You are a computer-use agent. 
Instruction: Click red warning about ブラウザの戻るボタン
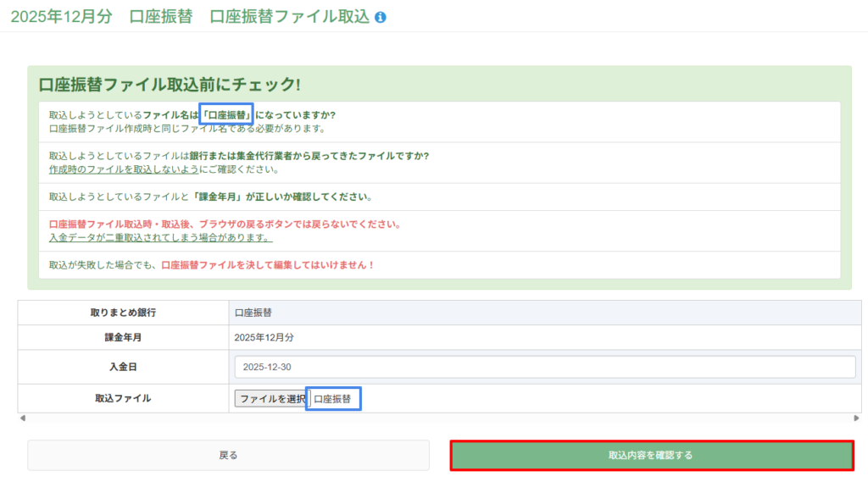pos(225,224)
